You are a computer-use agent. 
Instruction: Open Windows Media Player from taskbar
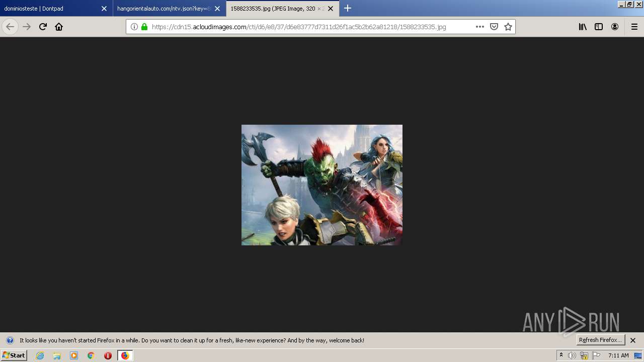pos(74,355)
